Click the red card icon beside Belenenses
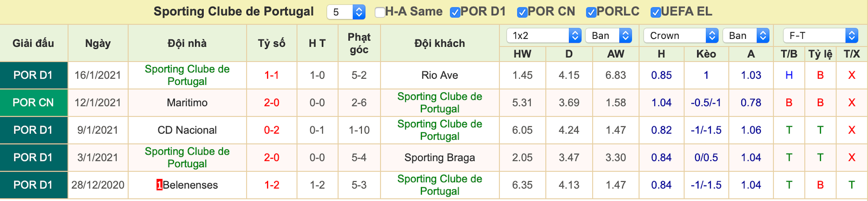 [159, 185]
